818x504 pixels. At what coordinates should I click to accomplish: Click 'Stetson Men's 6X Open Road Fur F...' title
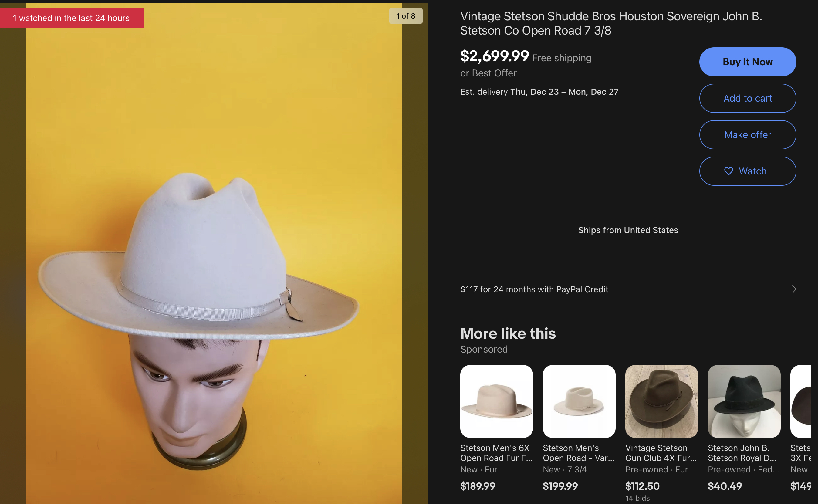(496, 453)
